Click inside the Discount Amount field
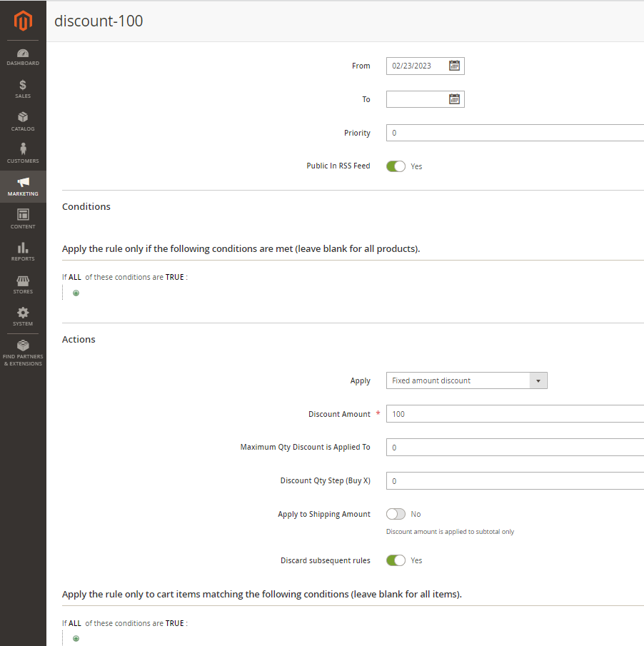Viewport: 644px width, 646px height. (x=464, y=413)
